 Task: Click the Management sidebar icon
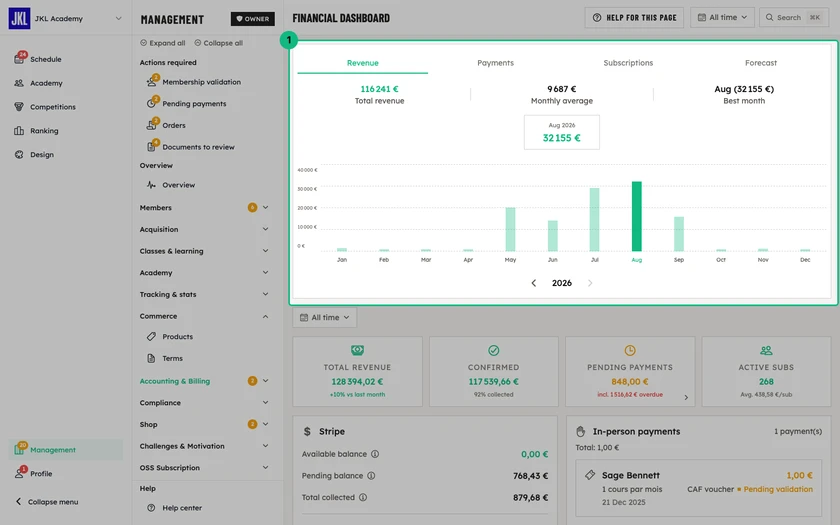[19, 449]
